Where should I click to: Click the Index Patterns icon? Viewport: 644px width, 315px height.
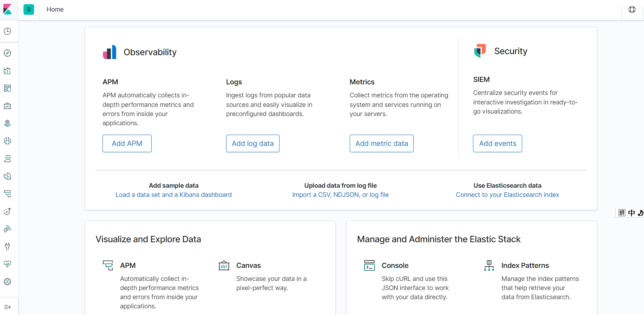click(489, 265)
